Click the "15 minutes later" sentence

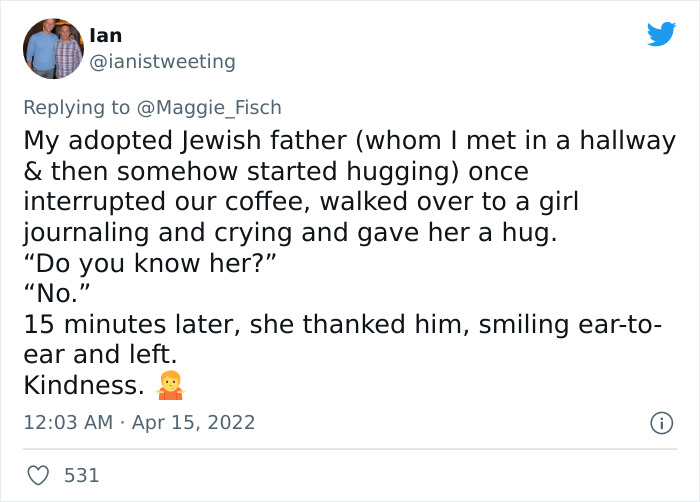coord(342,325)
